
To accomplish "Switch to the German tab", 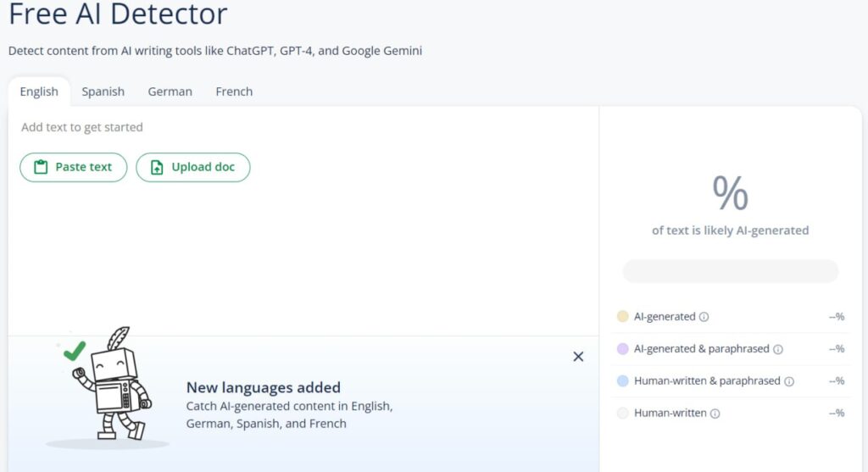I will tap(170, 92).
